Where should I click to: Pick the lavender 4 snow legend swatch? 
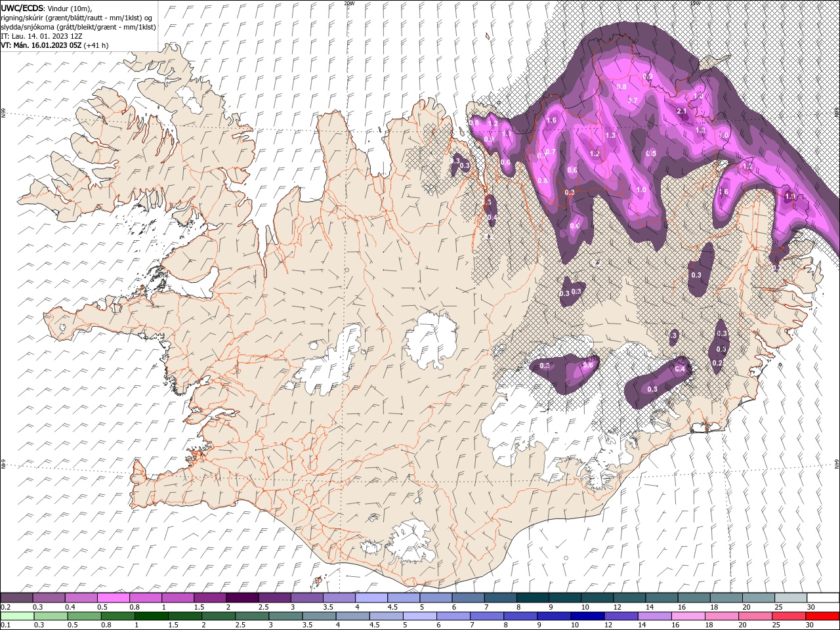371,598
